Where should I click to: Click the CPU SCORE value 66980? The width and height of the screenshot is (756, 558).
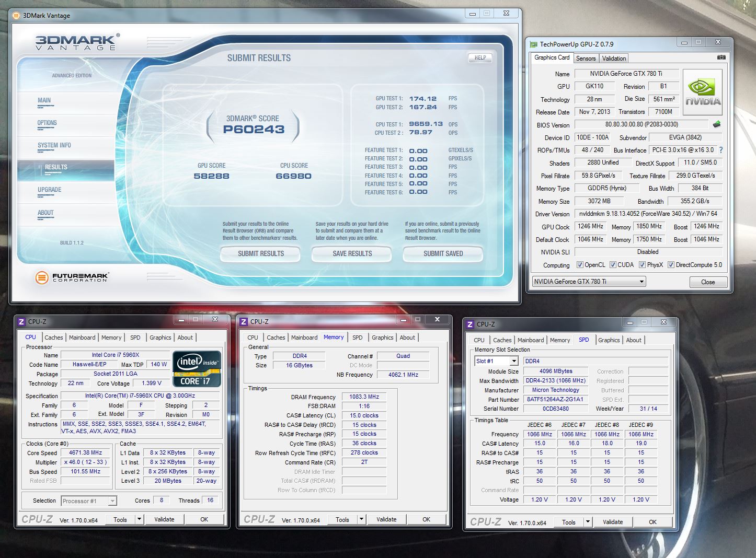[x=293, y=176]
